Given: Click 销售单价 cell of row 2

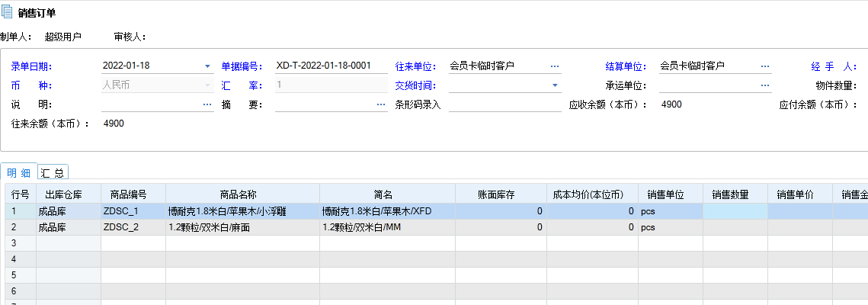Looking at the screenshot, I should [x=800, y=227].
